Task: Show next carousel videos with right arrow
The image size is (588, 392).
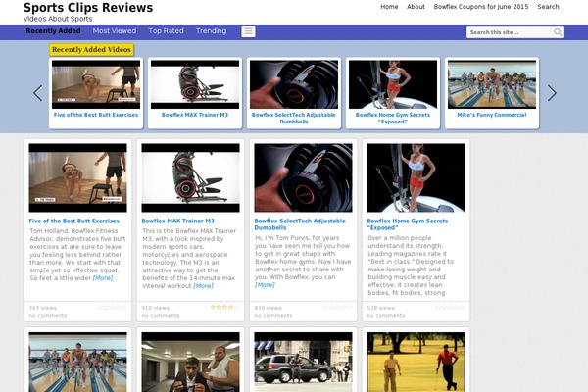Action: 552,93
